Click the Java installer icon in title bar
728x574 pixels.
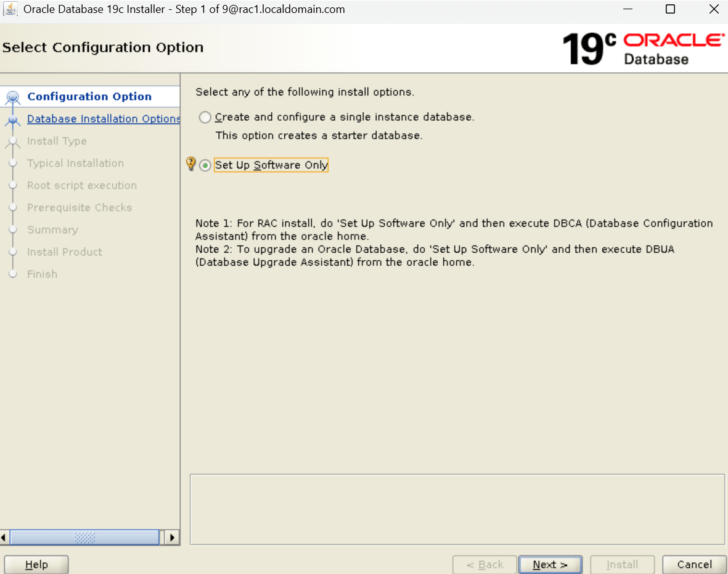[10, 9]
